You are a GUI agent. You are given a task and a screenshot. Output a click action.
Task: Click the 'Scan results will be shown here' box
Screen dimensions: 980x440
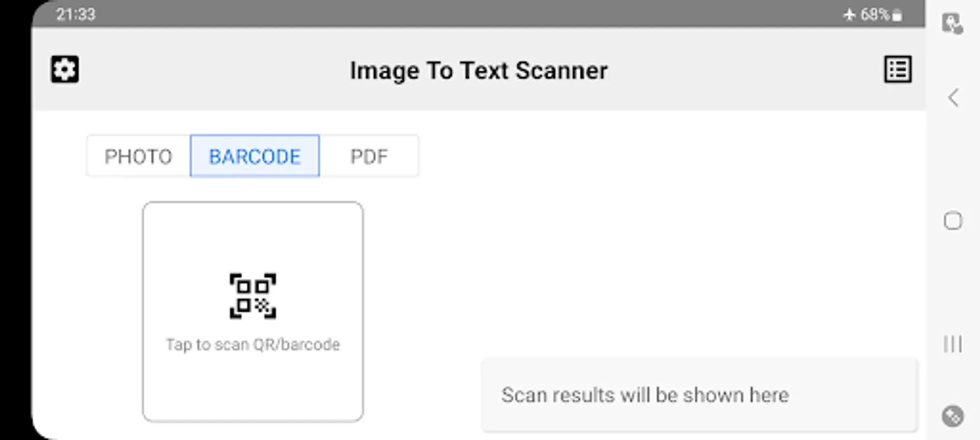(x=699, y=395)
